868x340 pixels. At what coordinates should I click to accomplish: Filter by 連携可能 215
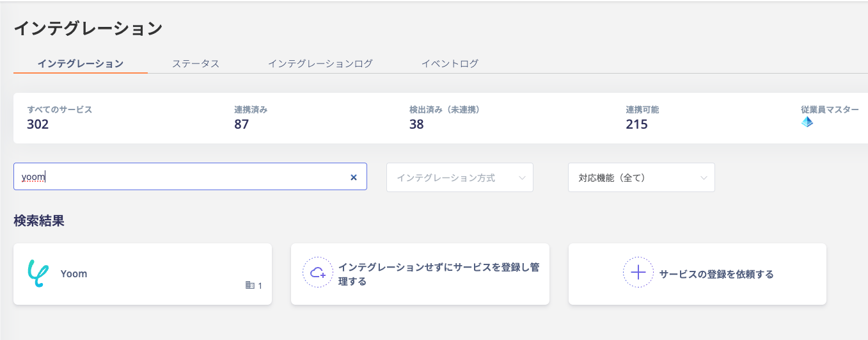click(642, 117)
